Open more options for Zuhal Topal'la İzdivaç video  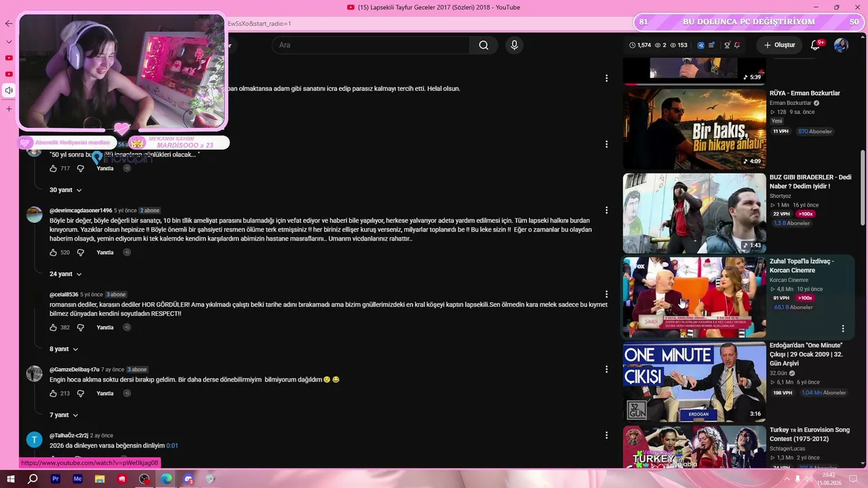(x=843, y=329)
